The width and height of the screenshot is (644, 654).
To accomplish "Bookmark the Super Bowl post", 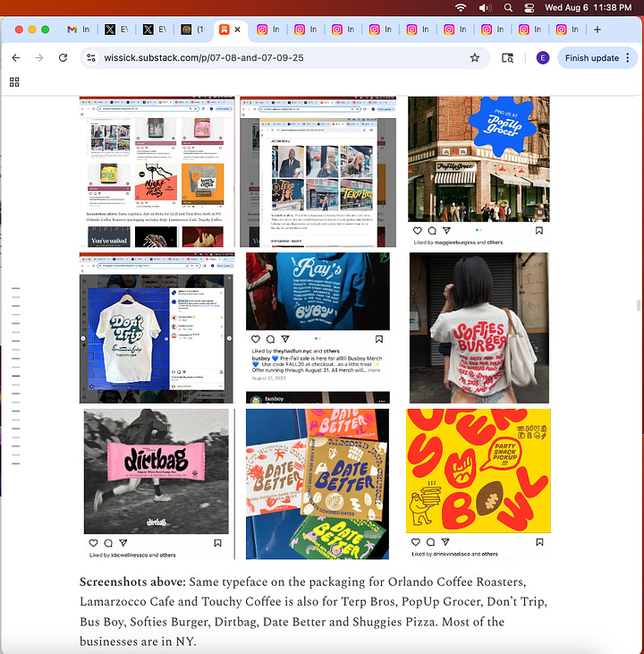I will coord(539,542).
